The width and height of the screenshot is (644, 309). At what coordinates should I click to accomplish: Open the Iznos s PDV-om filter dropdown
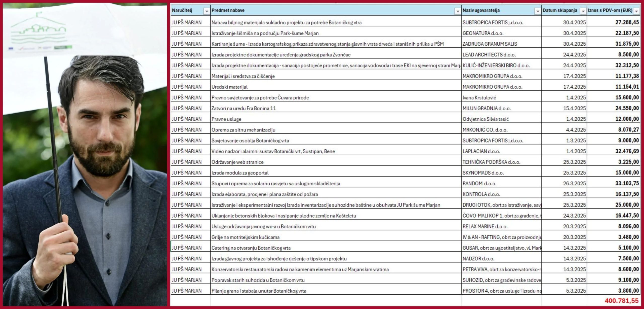[x=636, y=11]
